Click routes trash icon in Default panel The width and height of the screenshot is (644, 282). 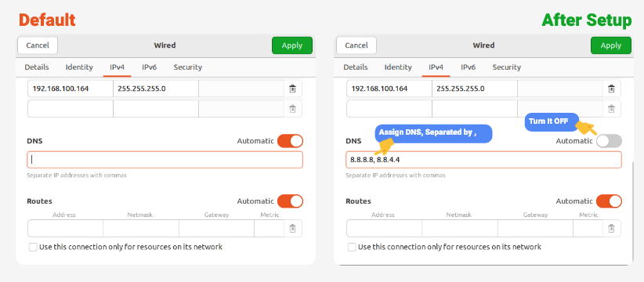pyautogui.click(x=292, y=229)
